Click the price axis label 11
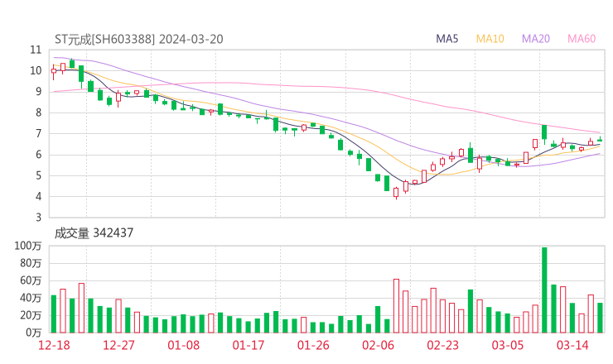 (x=36, y=50)
